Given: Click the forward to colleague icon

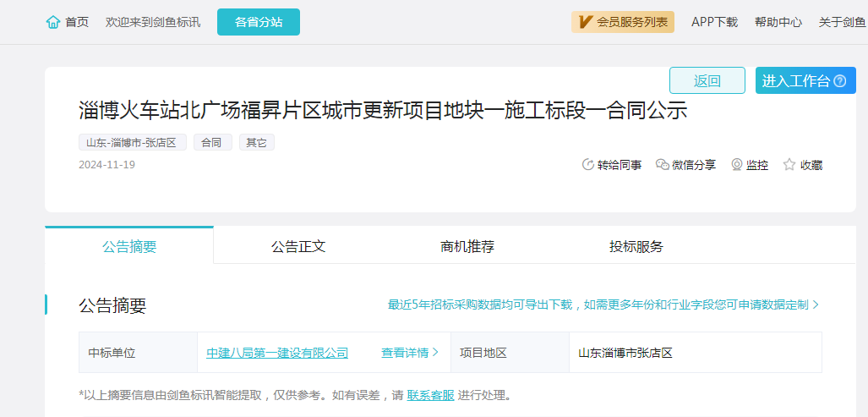Looking at the screenshot, I should (588, 165).
